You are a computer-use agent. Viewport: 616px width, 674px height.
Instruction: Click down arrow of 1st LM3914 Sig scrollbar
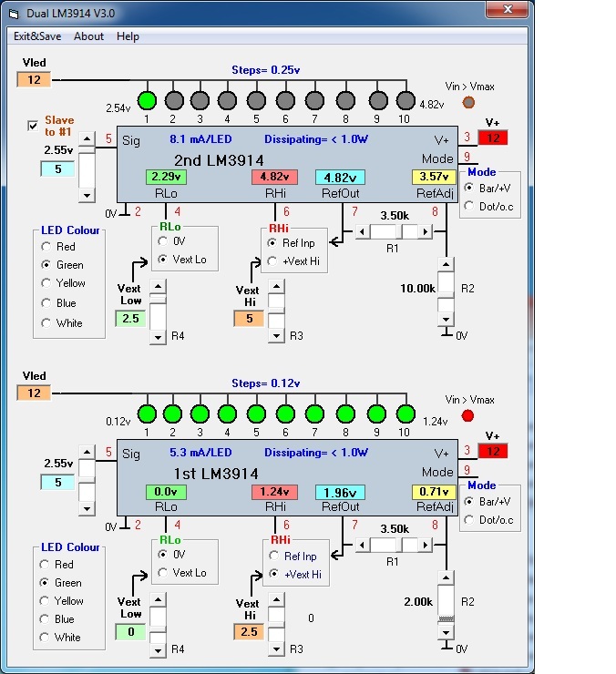click(87, 508)
